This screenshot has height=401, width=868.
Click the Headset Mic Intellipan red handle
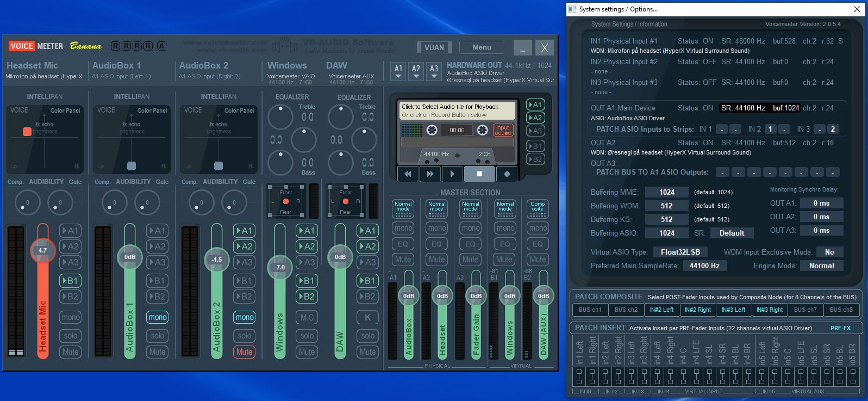[27, 131]
